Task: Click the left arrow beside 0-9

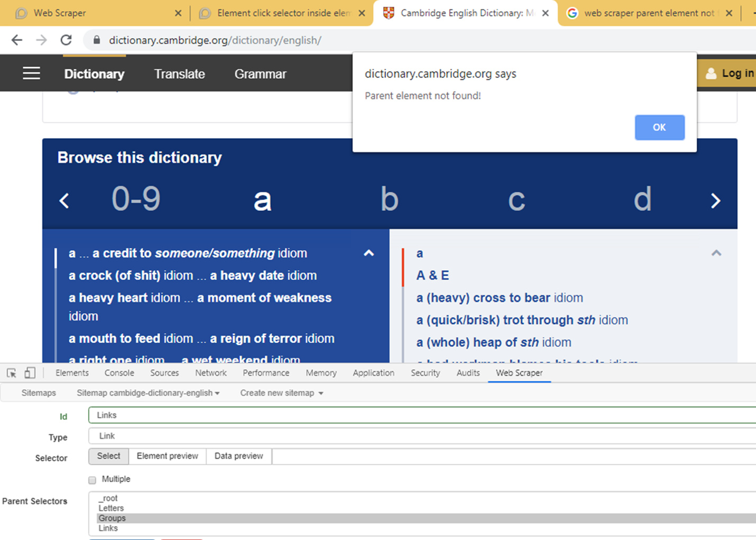Action: [63, 201]
